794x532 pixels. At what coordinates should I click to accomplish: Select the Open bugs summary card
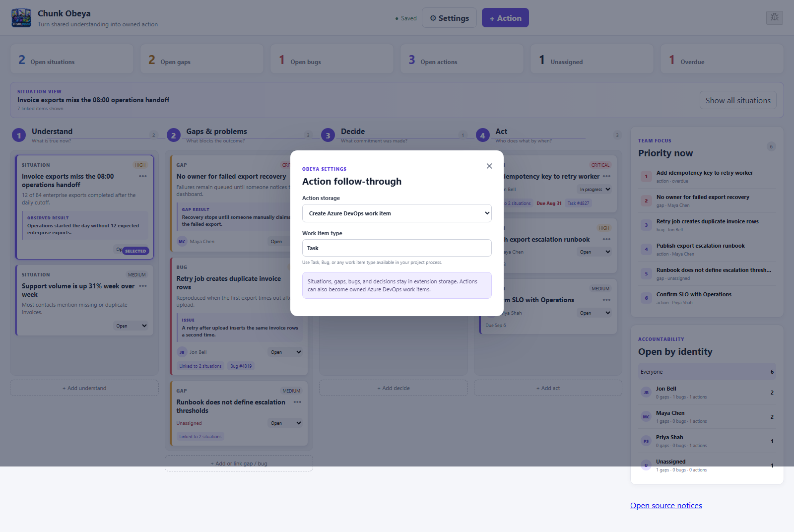pos(332,59)
